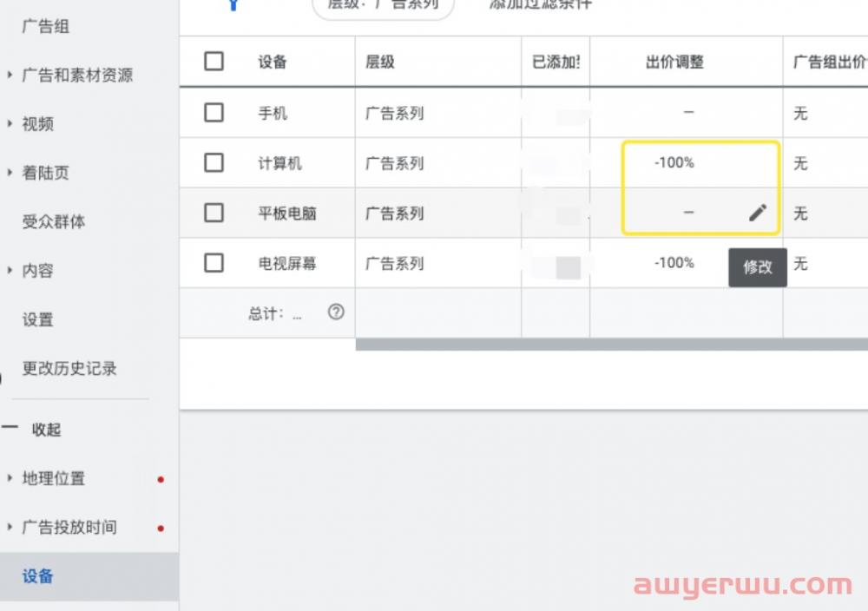Open 更改历史记录 in the sidebar
The width and height of the screenshot is (868, 611).
(x=69, y=368)
